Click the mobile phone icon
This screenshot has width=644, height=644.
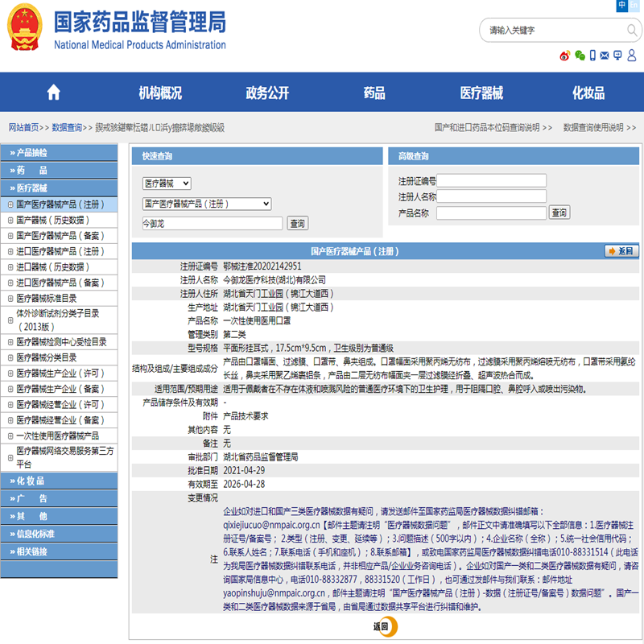[x=592, y=56]
